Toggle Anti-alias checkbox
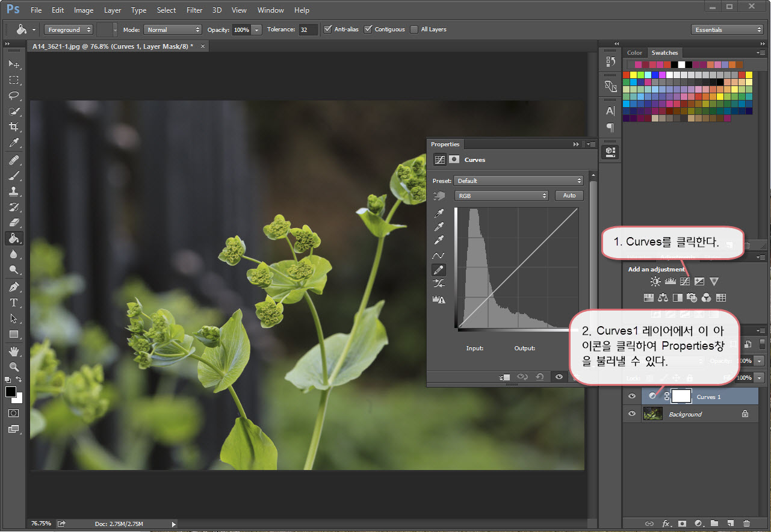 pyautogui.click(x=328, y=29)
